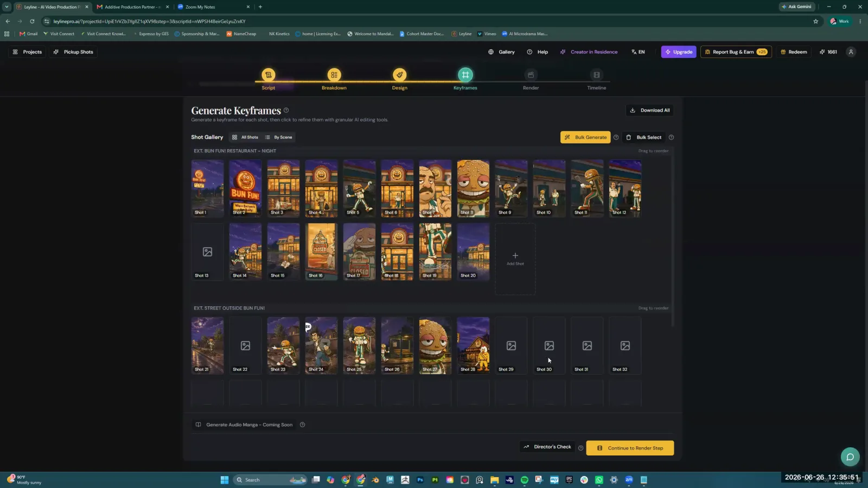This screenshot has width=868, height=488.
Task: Open Windows Start menu
Action: [x=224, y=480]
